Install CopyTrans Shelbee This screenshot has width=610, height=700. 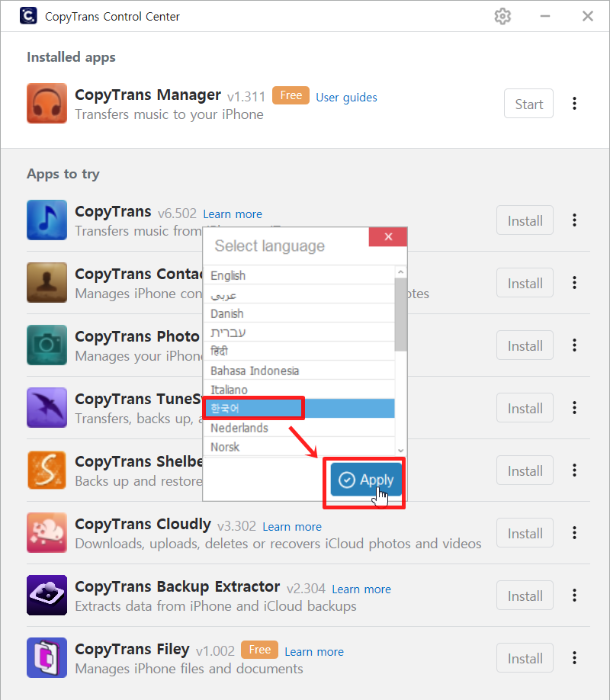tap(525, 470)
